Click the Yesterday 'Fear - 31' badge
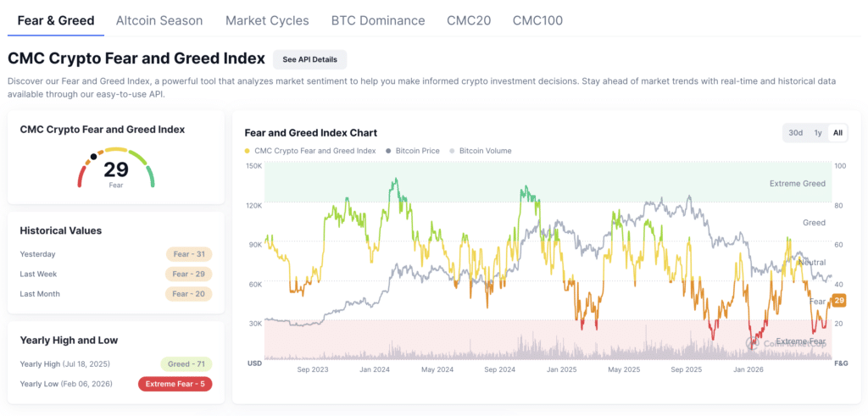Viewport: 868px width, 416px height. click(189, 254)
